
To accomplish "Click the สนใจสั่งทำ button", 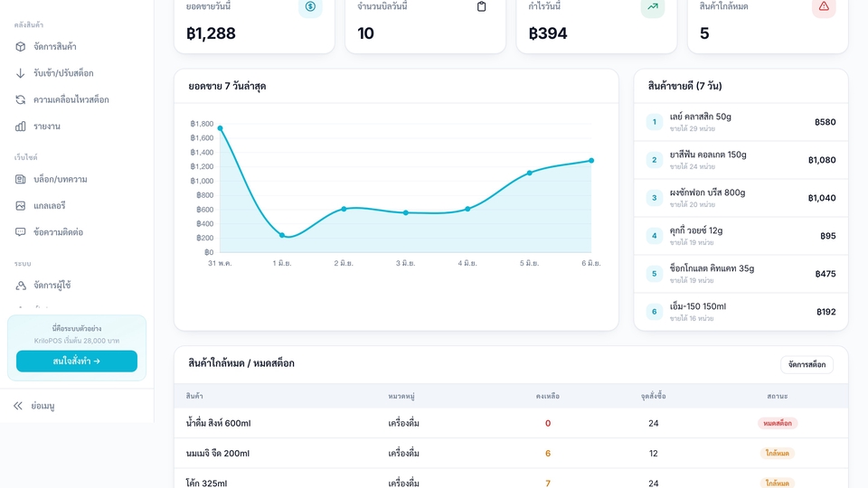I will (x=77, y=361).
